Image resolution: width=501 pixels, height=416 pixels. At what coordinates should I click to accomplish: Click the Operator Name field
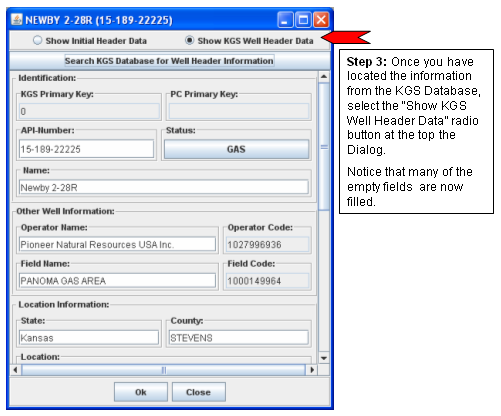click(x=117, y=244)
